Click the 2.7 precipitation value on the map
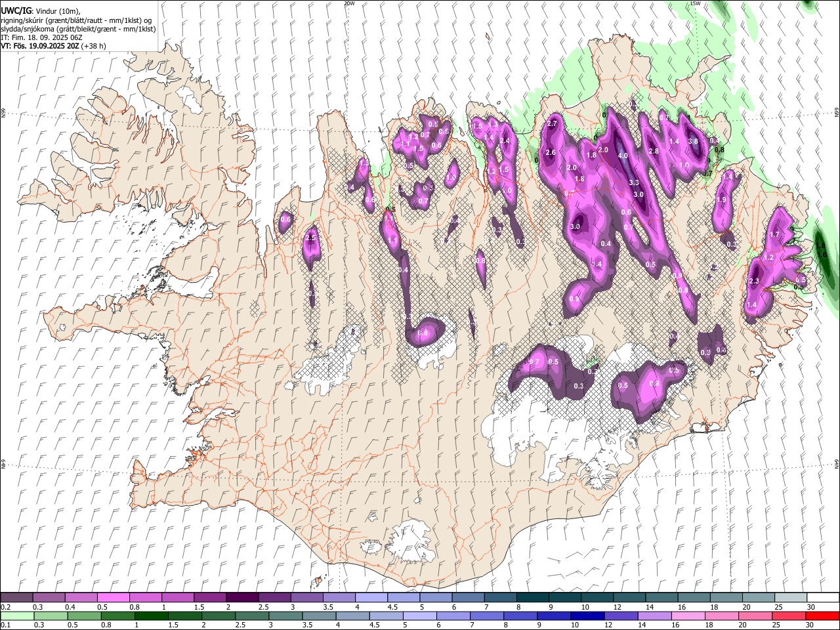This screenshot has height=630, width=840. 552,123
